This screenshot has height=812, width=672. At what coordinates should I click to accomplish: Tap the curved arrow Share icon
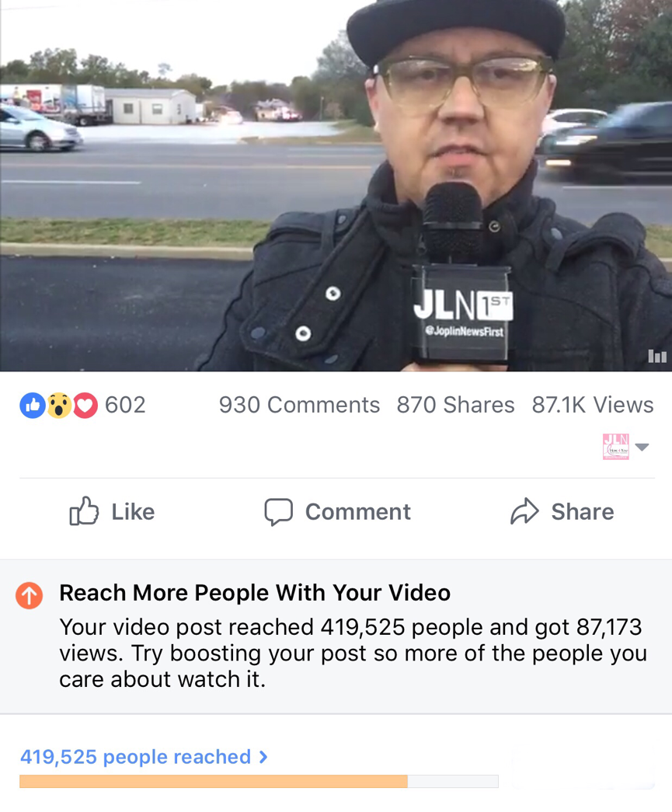click(525, 511)
